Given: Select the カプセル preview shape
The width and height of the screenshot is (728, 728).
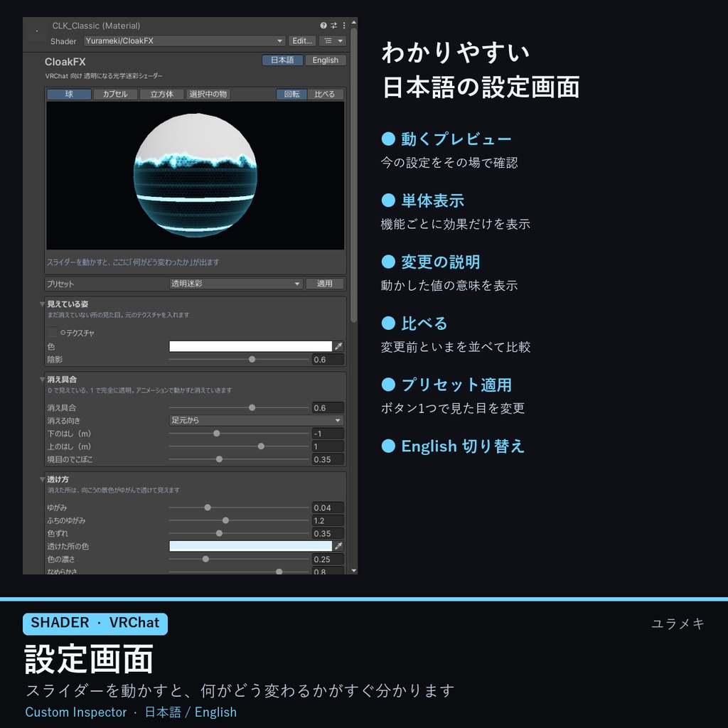Looking at the screenshot, I should coord(115,95).
